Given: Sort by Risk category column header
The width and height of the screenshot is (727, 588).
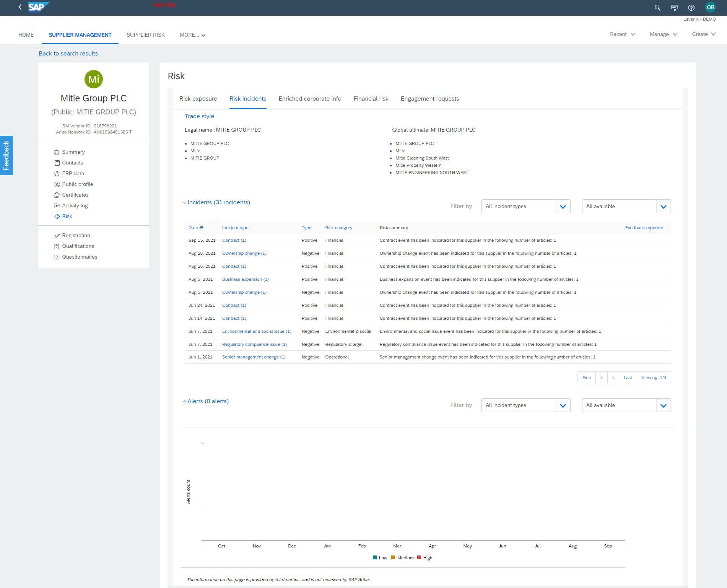Looking at the screenshot, I should (339, 228).
